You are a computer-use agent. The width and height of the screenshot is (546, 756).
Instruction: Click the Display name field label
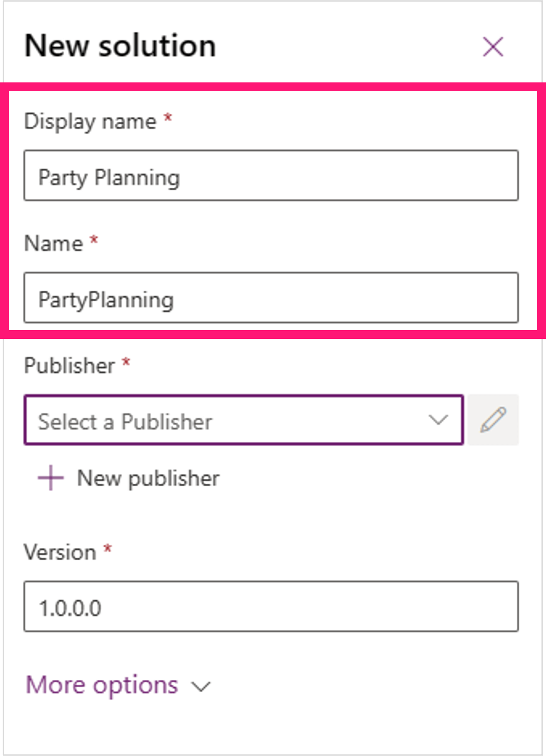[x=90, y=122]
